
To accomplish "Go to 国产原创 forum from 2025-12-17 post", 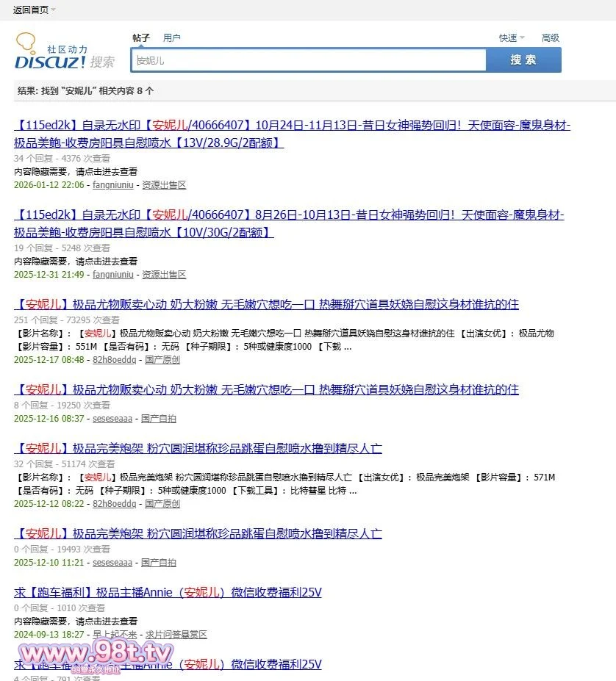I will (x=162, y=360).
